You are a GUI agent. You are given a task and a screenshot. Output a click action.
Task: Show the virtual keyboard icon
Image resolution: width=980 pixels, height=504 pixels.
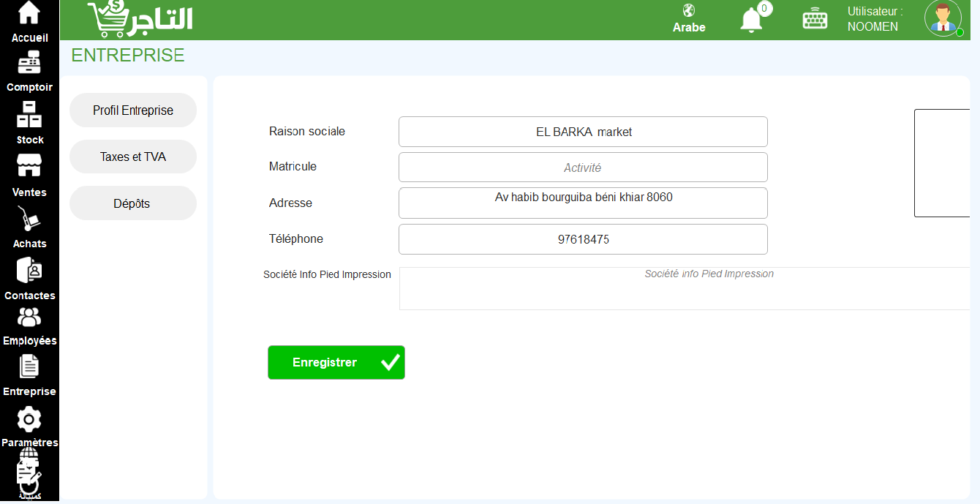[x=815, y=19]
